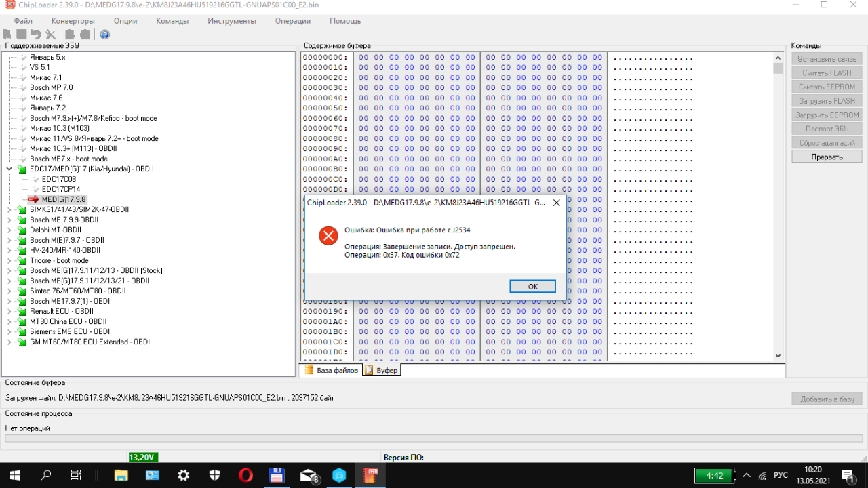This screenshot has height=488, width=868.
Task: Click the buffer scrollbar down arrow
Action: tap(778, 356)
